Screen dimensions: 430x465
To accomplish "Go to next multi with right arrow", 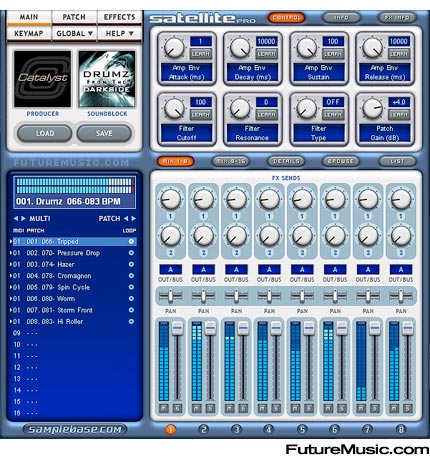I will click(23, 219).
